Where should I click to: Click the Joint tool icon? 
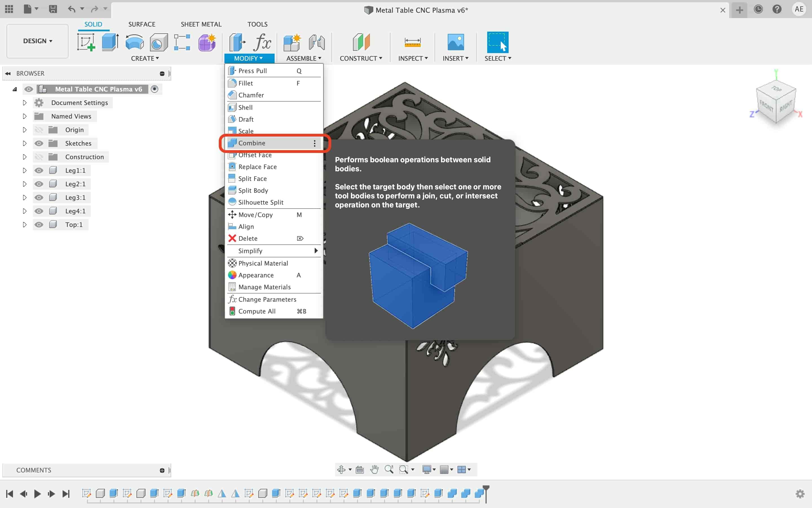(316, 42)
